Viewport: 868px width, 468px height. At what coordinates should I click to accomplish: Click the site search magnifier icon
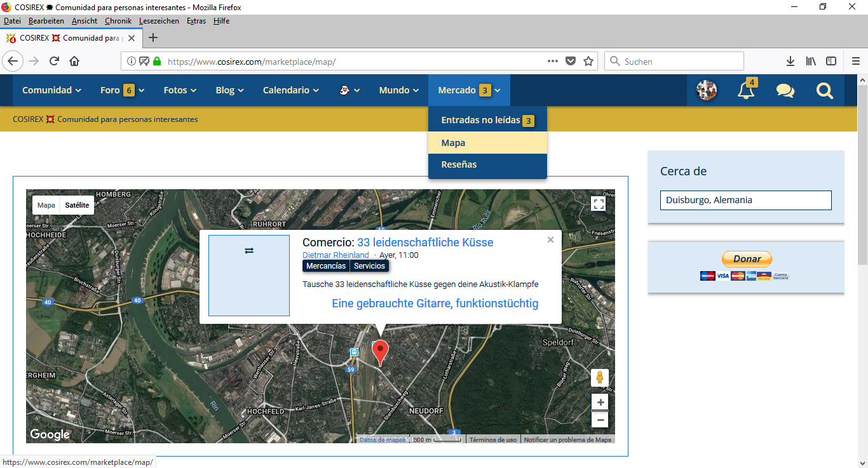pyautogui.click(x=824, y=91)
